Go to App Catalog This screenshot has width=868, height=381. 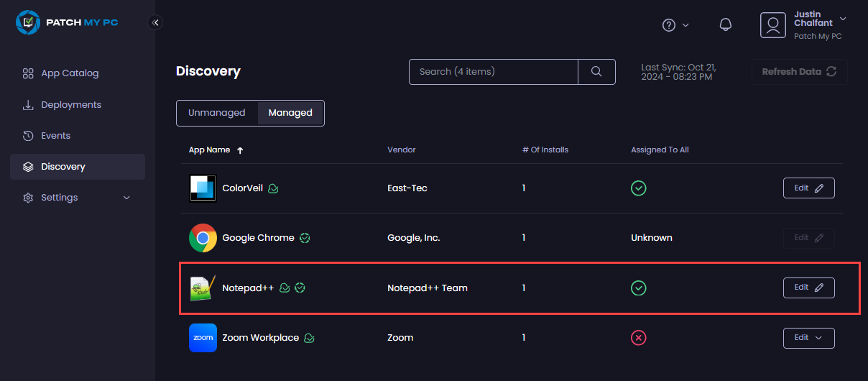tap(70, 73)
